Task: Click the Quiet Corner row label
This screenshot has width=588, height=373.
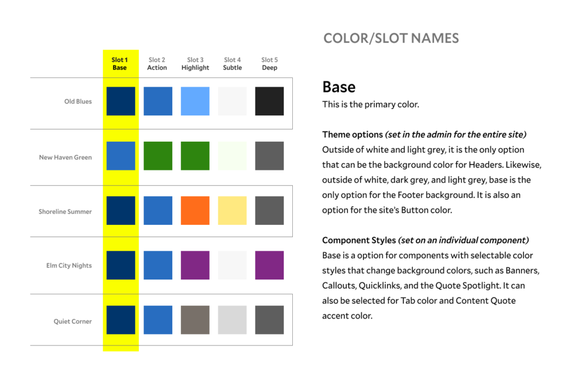Action: pyautogui.click(x=73, y=321)
